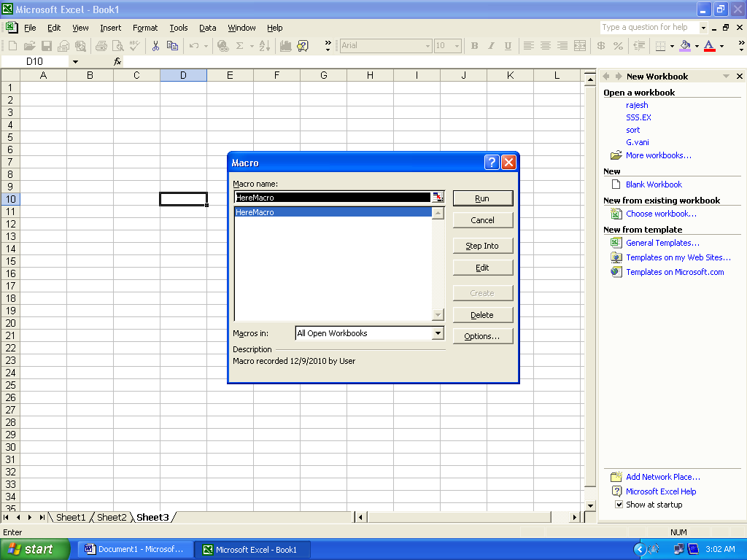
Task: Open the File menu
Action: tap(29, 28)
